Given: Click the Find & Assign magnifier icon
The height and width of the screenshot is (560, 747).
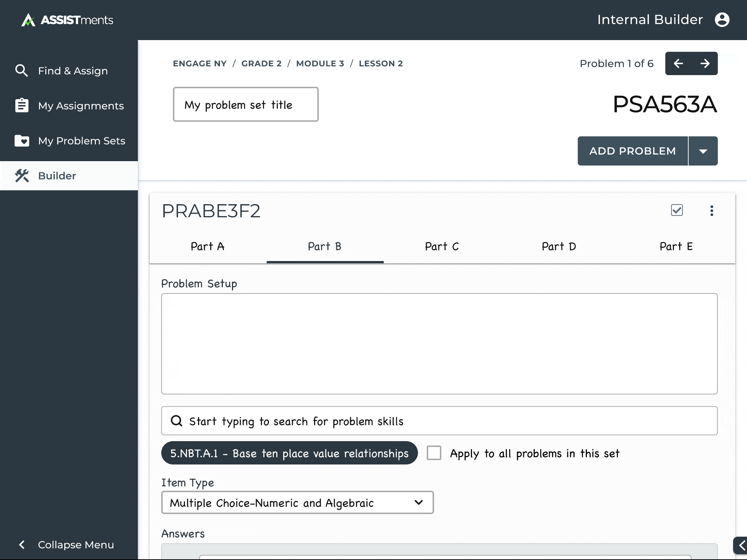Looking at the screenshot, I should click(x=22, y=71).
